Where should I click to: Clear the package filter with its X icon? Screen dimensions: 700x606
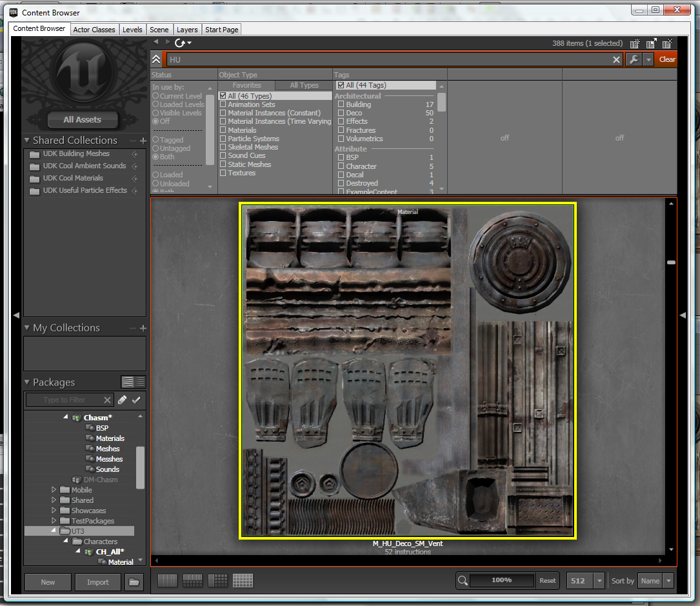point(107,400)
